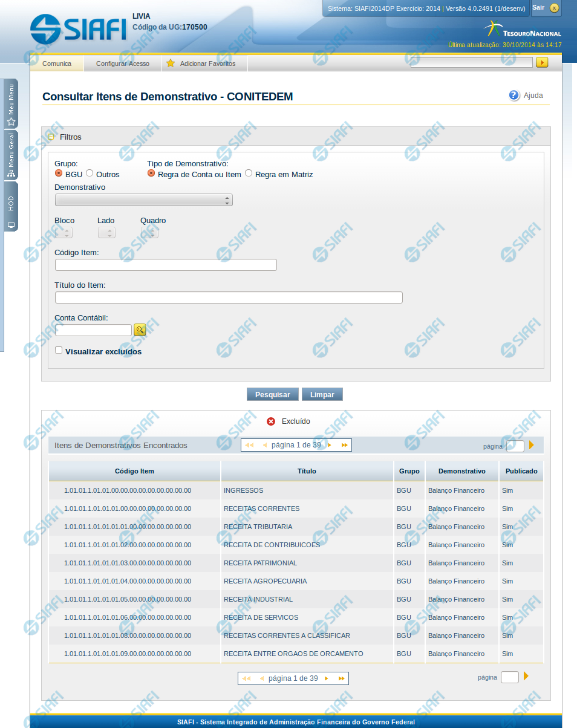Viewport: 577px width, 728px height.
Task: Go to next page in bottom pagination
Action: pyautogui.click(x=327, y=678)
